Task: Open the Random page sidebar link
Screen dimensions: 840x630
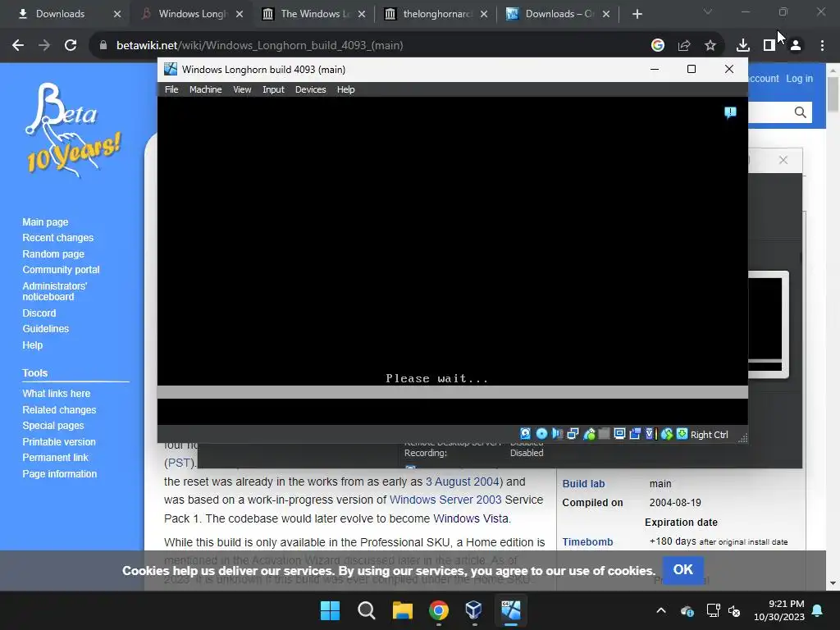Action: 53,254
